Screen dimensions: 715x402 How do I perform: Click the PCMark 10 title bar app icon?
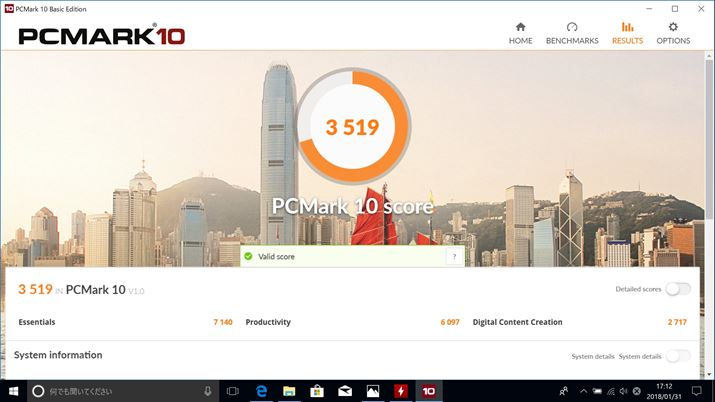[9, 9]
